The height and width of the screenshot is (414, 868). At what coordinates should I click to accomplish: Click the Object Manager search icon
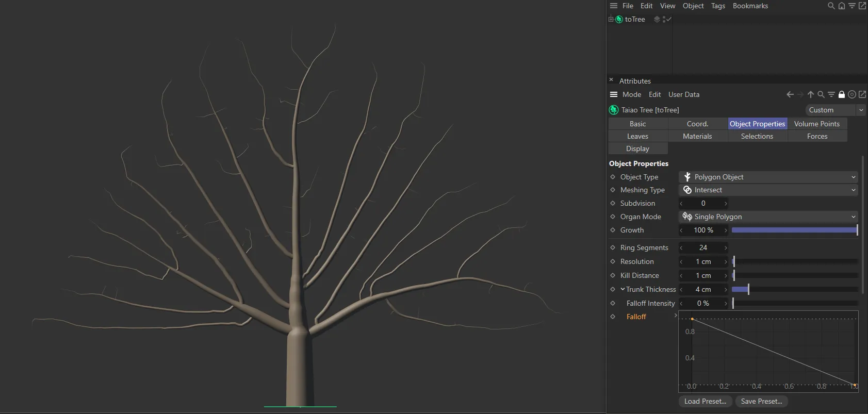click(x=831, y=6)
